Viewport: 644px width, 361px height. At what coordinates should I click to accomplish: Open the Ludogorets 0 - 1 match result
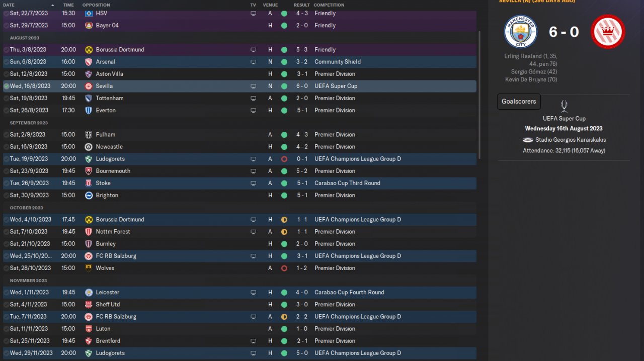point(301,159)
